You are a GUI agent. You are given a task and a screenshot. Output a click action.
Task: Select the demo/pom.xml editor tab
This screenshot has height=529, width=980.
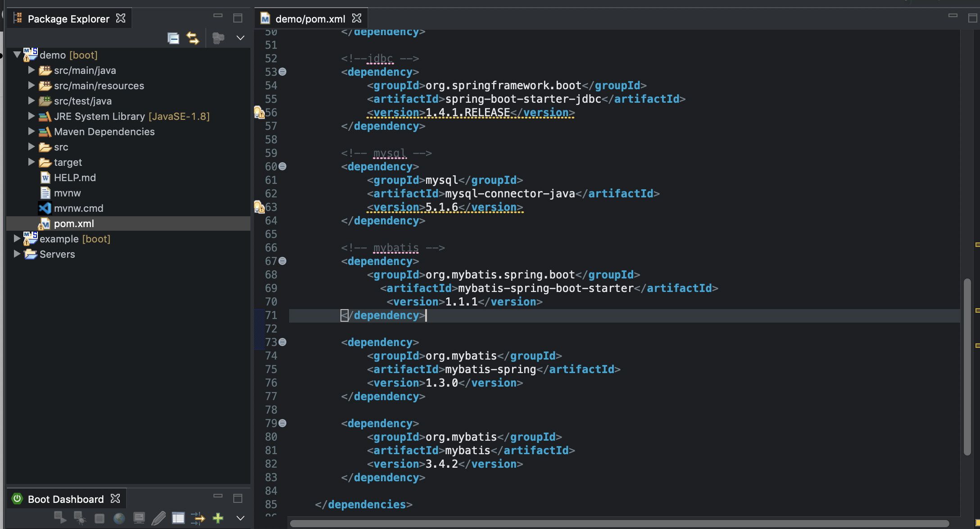(310, 19)
